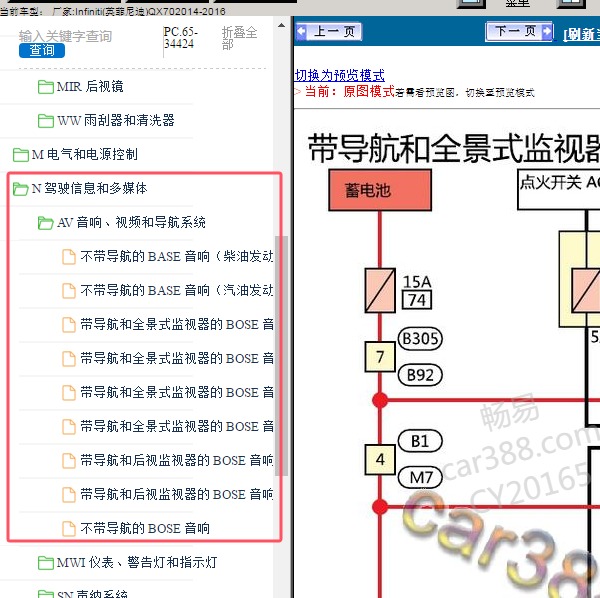Expand the M 电气和电源控制 category
600x598 pixels.
(x=85, y=154)
